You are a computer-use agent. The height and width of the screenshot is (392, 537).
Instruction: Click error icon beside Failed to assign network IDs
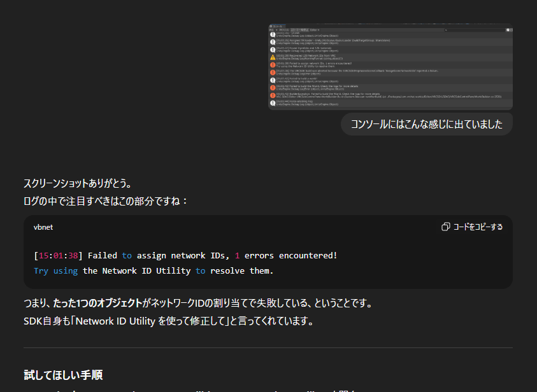(272, 64)
